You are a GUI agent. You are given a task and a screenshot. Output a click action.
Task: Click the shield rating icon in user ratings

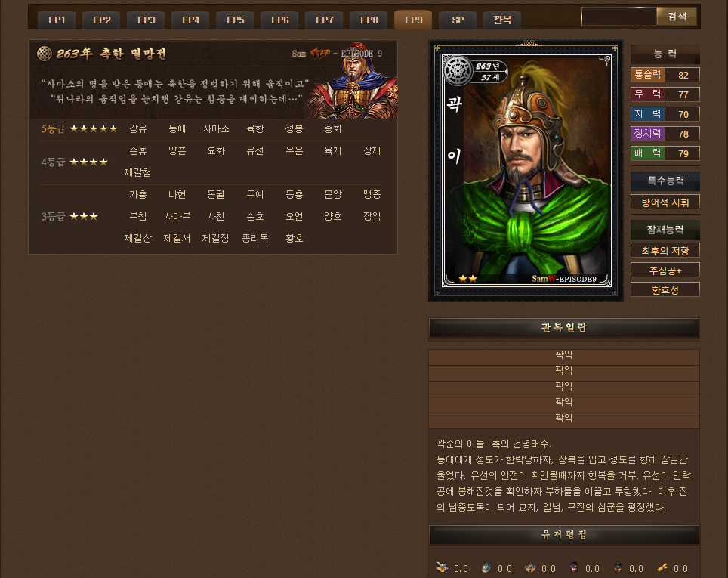[486, 567]
